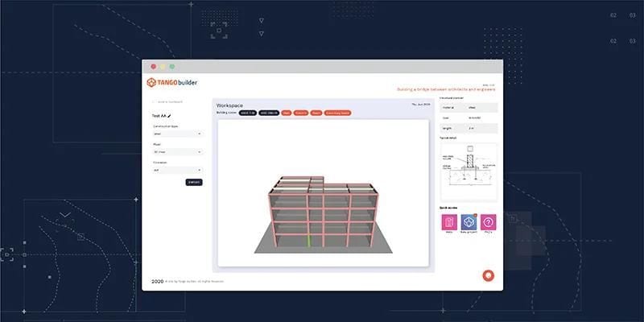Open the pink FAQ question-mark icon
Image resolution: width=644 pixels, height=322 pixels.
pos(489,222)
